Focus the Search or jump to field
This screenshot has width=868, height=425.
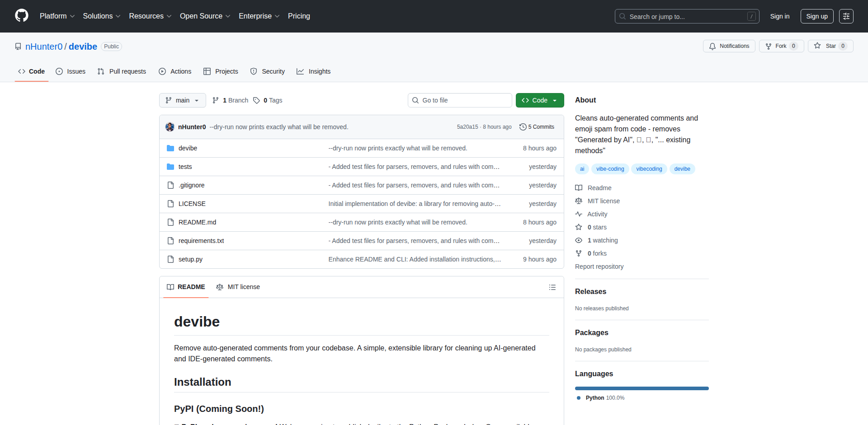[687, 16]
